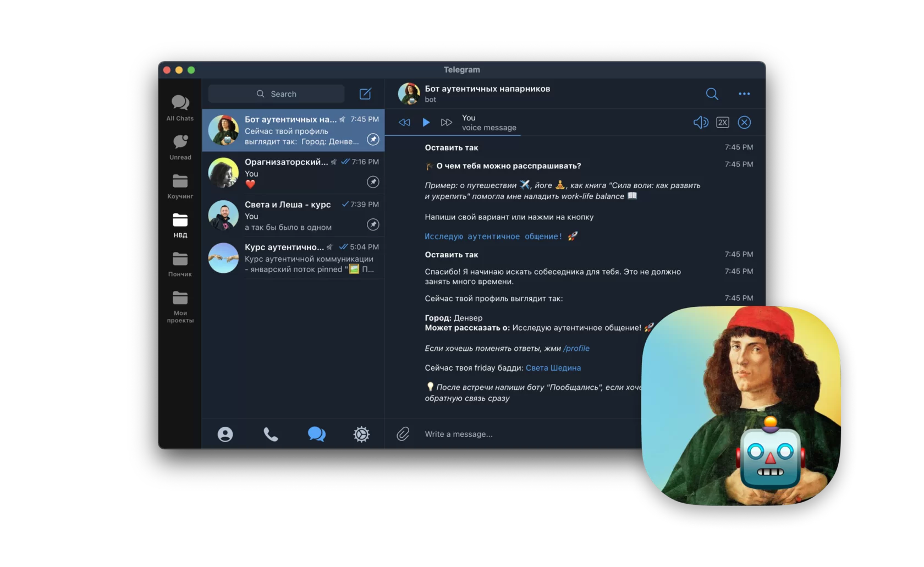Screen dimensions: 924x567
Task: Open bot avatar in chat header
Action: pos(409,93)
